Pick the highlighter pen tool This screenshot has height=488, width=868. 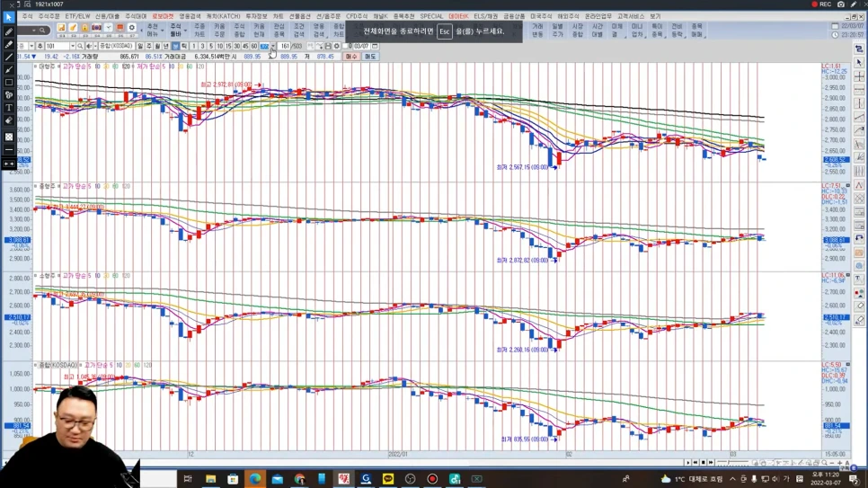(8, 44)
